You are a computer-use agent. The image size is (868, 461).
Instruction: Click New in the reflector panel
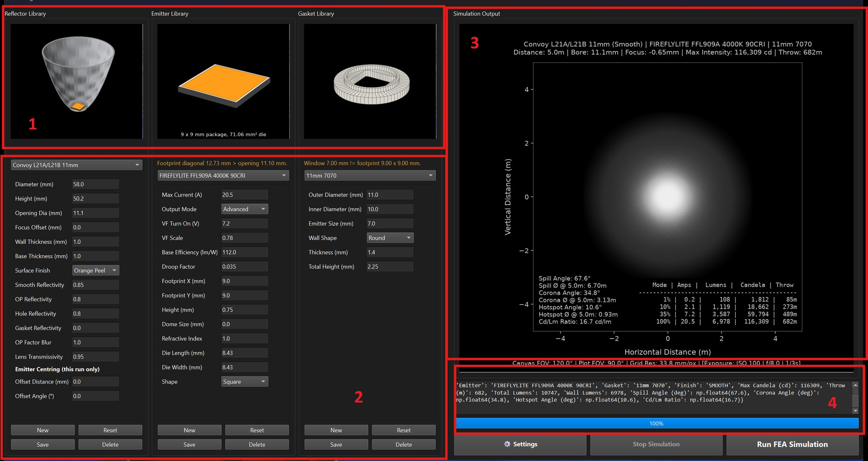tap(43, 430)
